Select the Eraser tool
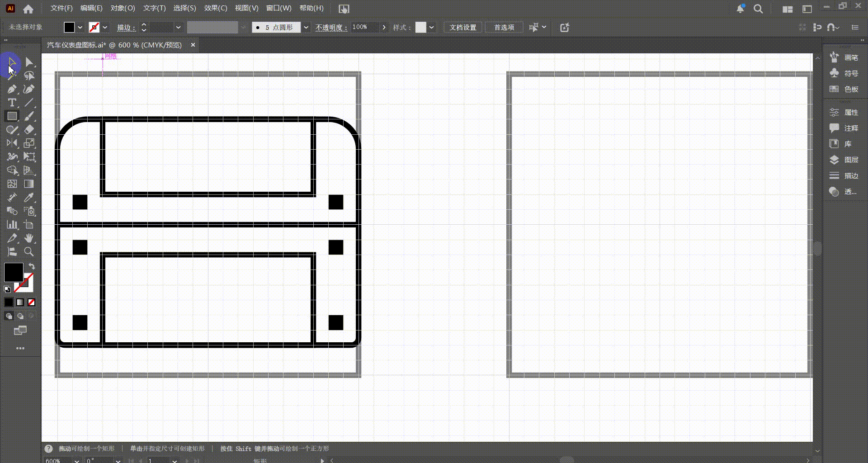The width and height of the screenshot is (868, 463). click(29, 130)
